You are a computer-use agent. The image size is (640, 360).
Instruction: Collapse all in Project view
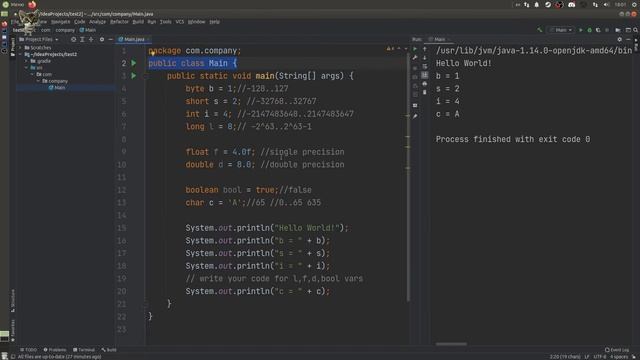click(91, 40)
